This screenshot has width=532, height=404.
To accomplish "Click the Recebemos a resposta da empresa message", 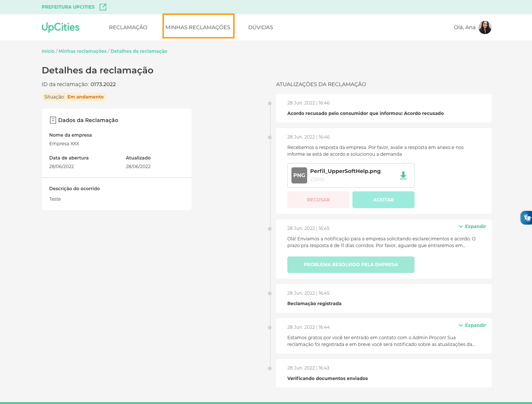I will [376, 151].
